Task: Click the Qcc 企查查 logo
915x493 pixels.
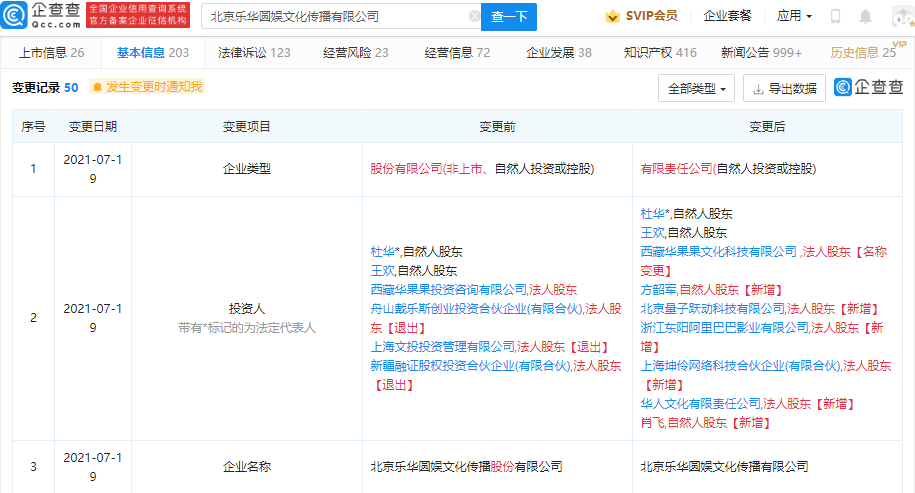Action: [41, 15]
